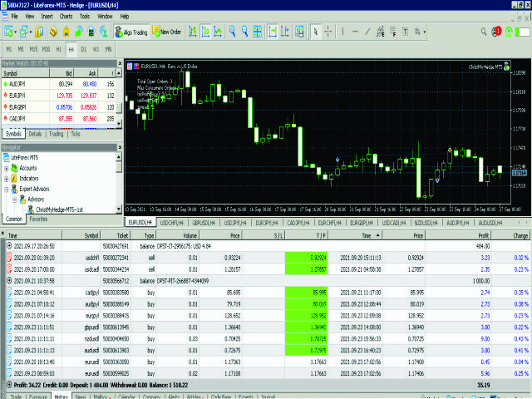Image resolution: width=532 pixels, height=399 pixels.
Task: Tile chart windows with grid icon
Action: coord(258,32)
